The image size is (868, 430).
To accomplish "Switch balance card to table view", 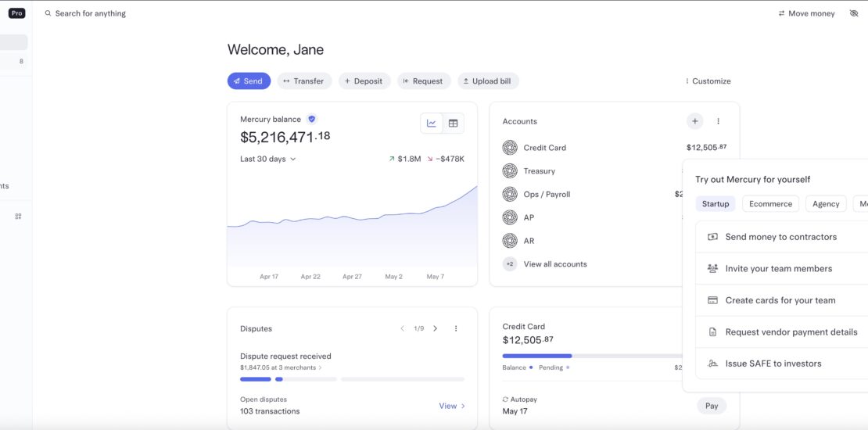I will 453,124.
